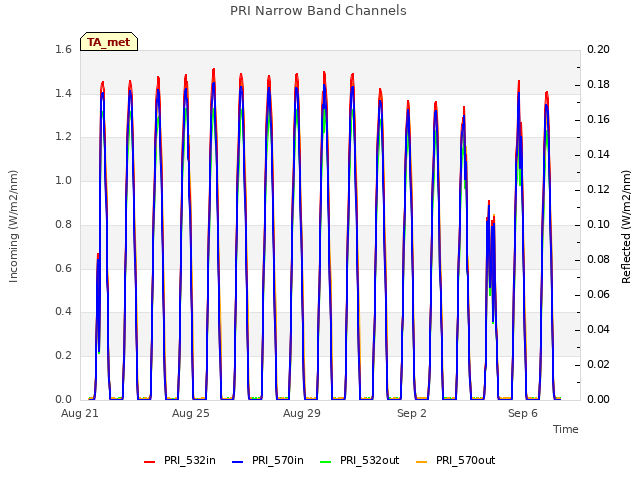The image size is (640, 480).
Task: Click the 1.6 left axis tick label
Action: [63, 50]
